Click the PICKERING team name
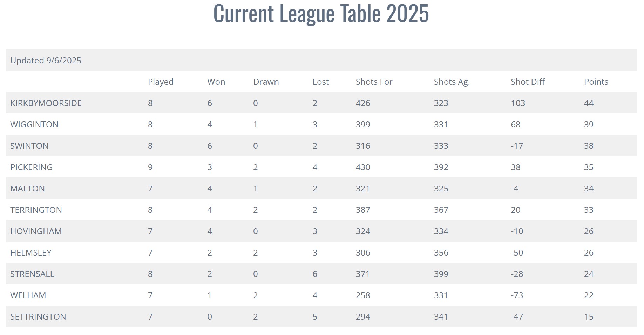This screenshot has width=644, height=335. [32, 167]
